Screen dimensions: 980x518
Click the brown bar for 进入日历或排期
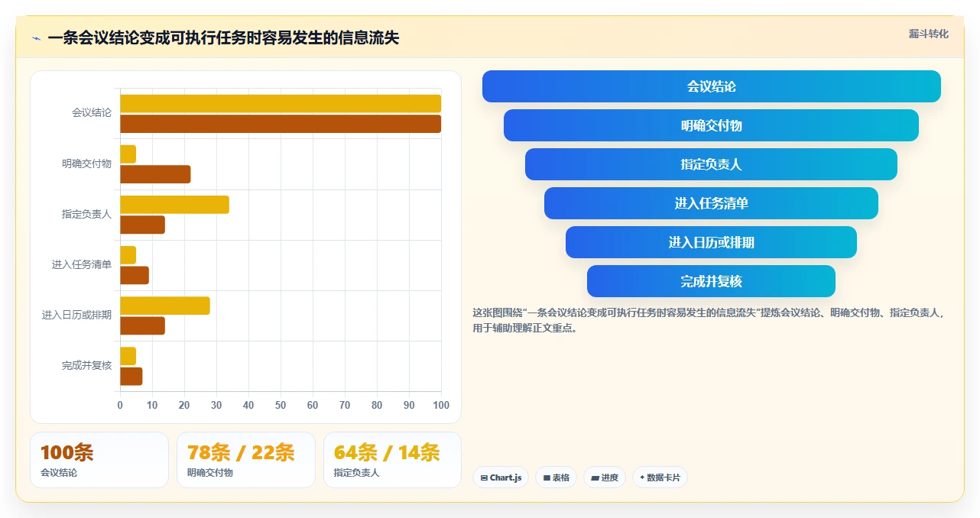[x=142, y=325]
